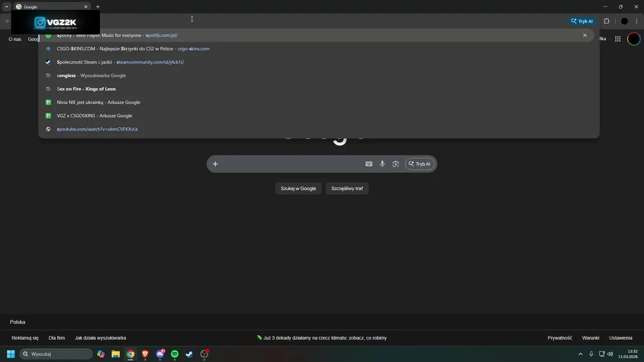The width and height of the screenshot is (644, 362).
Task: Open Chrome three-dot menu
Action: (636, 21)
